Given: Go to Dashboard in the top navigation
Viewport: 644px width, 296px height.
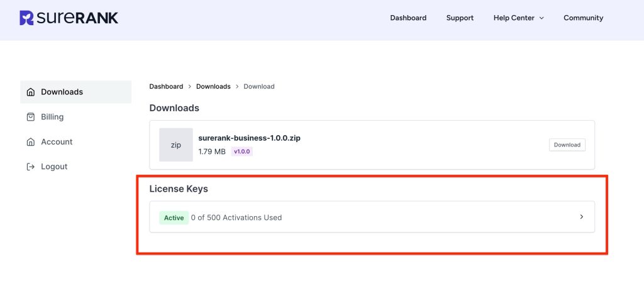Looking at the screenshot, I should [x=408, y=18].
